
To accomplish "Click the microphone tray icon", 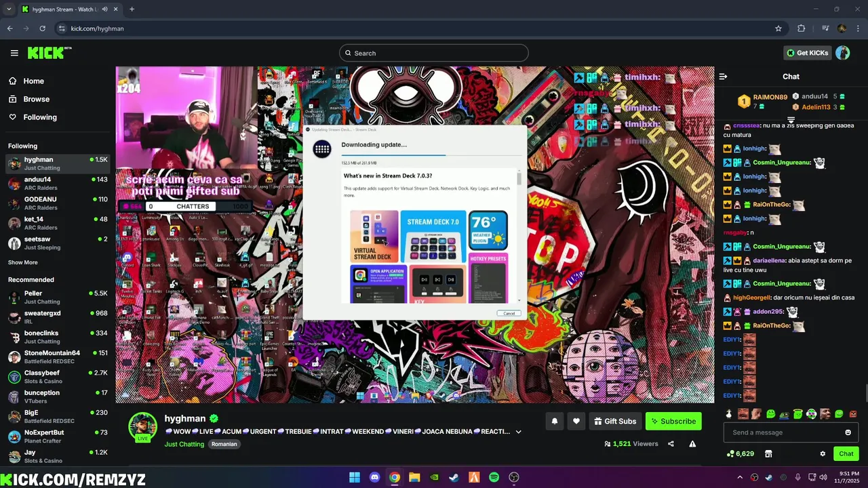I will coord(797,477).
